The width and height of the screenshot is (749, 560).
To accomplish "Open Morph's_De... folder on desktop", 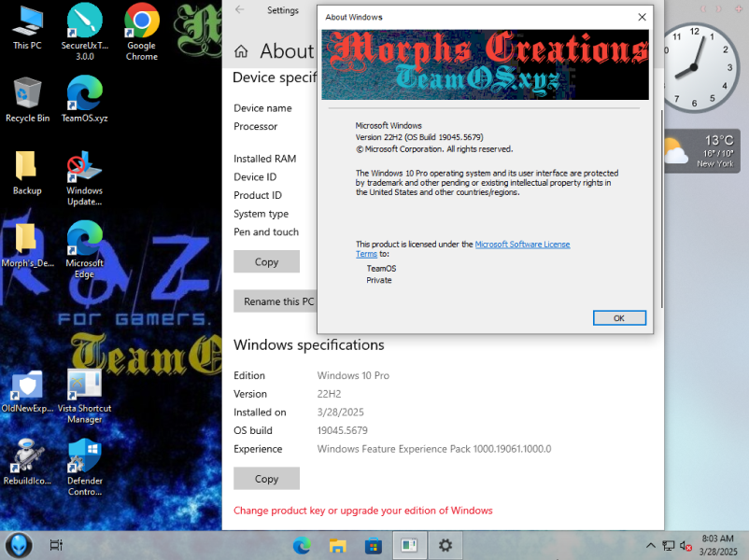I will coord(27,245).
